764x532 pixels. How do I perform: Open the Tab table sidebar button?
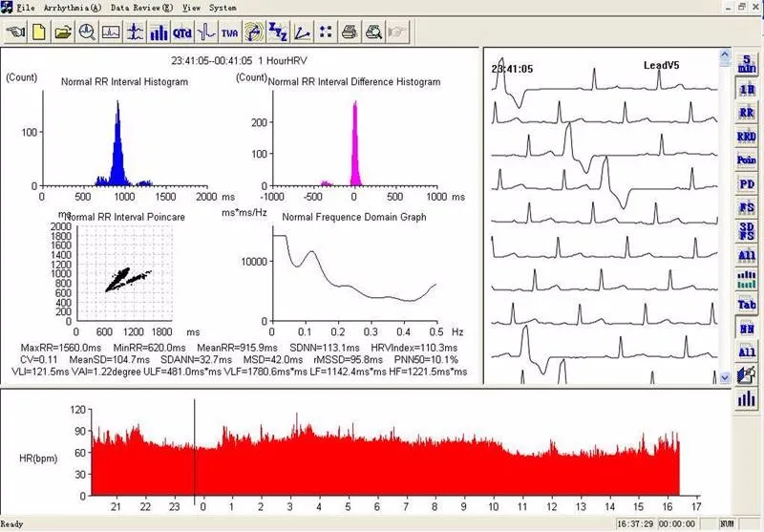(747, 305)
